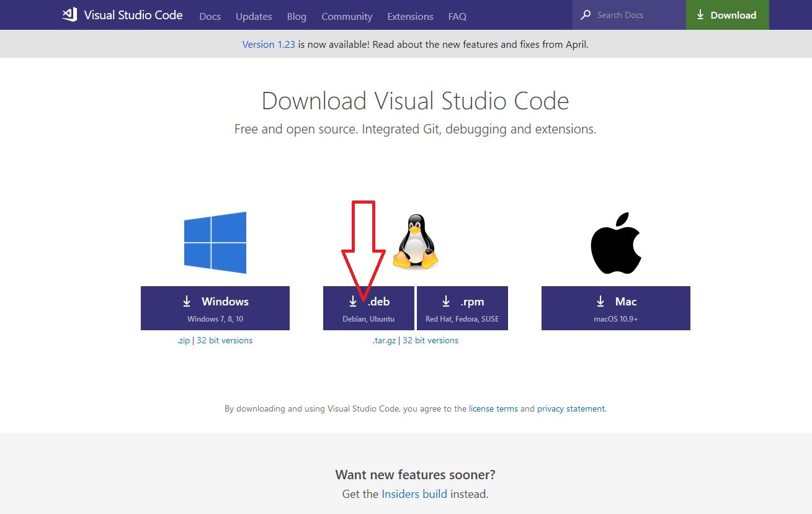This screenshot has height=514, width=812.
Task: Click the search magnifier icon
Action: pos(586,15)
